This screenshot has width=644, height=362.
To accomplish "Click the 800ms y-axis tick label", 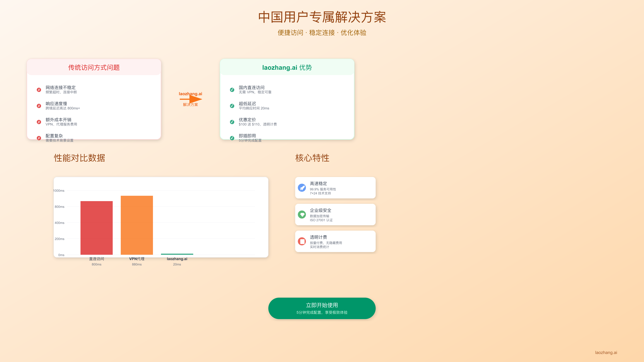I will [59, 207].
